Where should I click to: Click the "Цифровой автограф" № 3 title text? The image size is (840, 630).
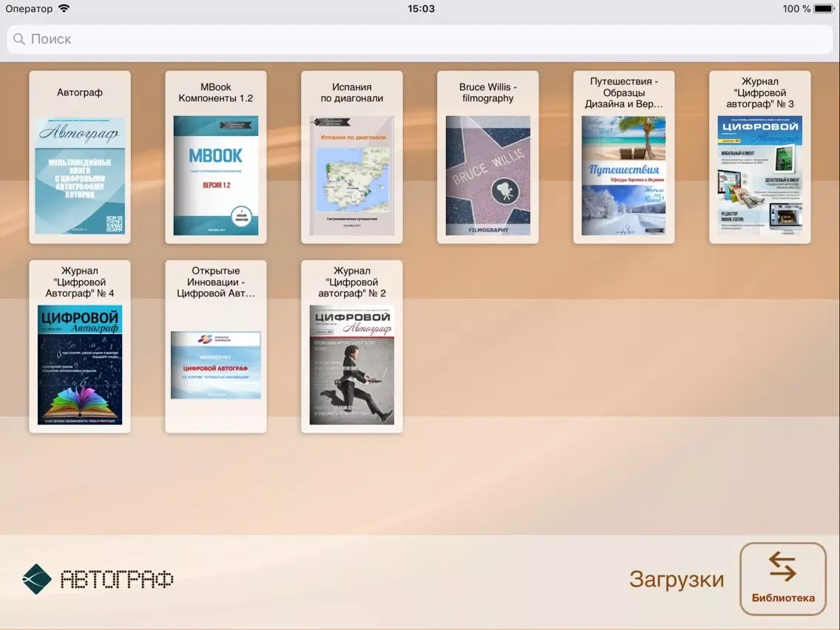[760, 92]
